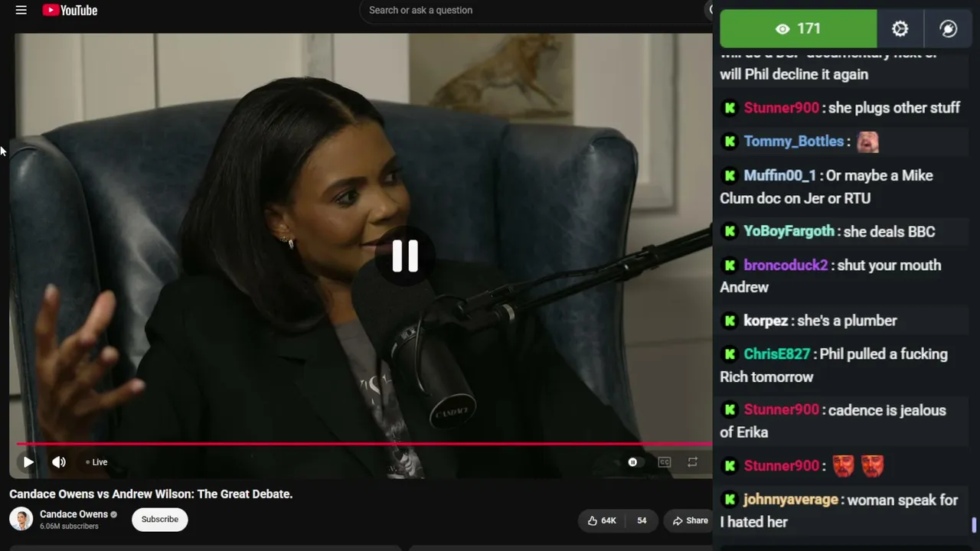The height and width of the screenshot is (551, 980).
Task: Jump to the Live indicator
Action: pos(96,462)
